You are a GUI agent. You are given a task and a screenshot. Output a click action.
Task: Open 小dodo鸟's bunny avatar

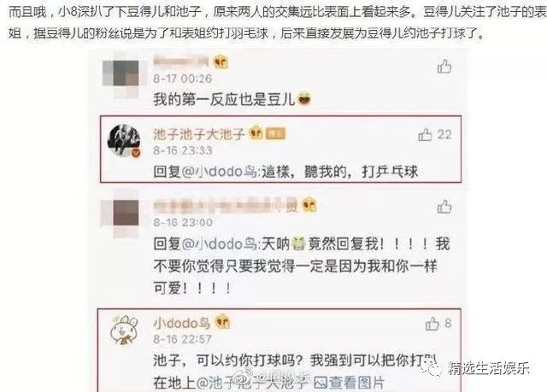click(x=124, y=331)
